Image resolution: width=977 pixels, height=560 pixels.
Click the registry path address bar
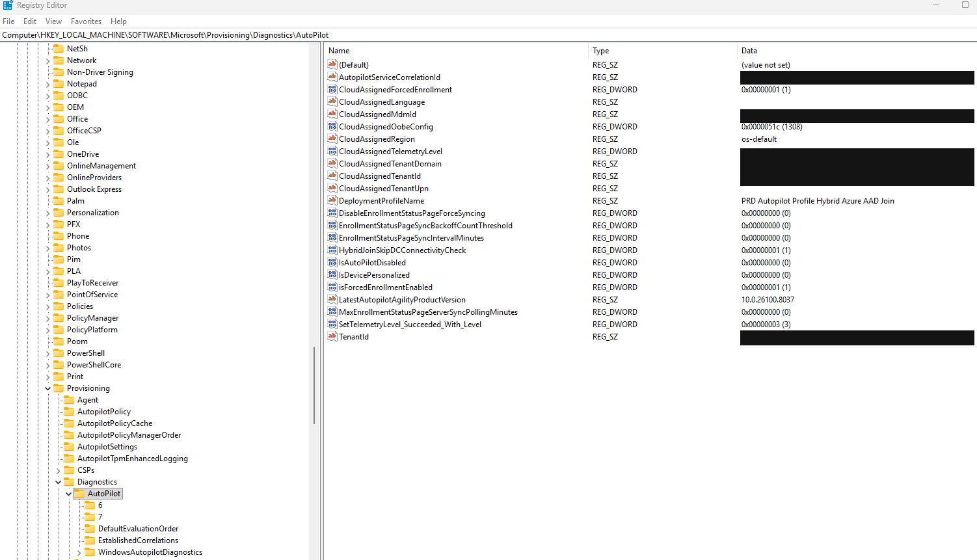(488, 35)
